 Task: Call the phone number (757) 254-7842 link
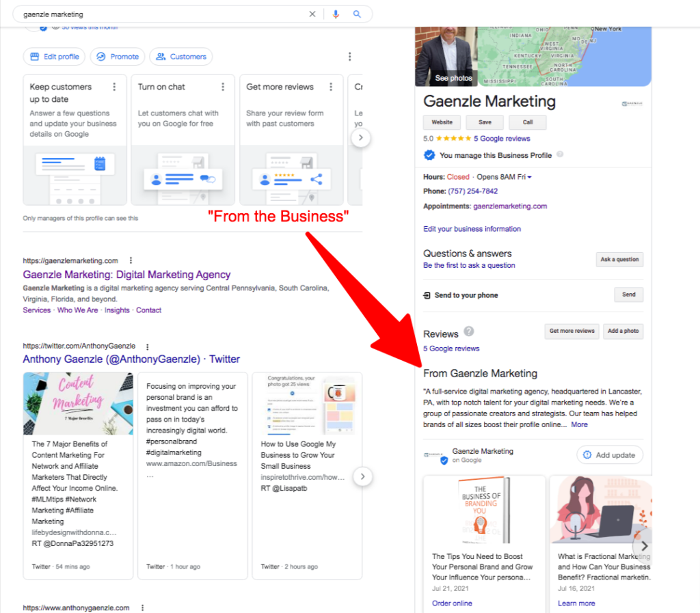473,191
